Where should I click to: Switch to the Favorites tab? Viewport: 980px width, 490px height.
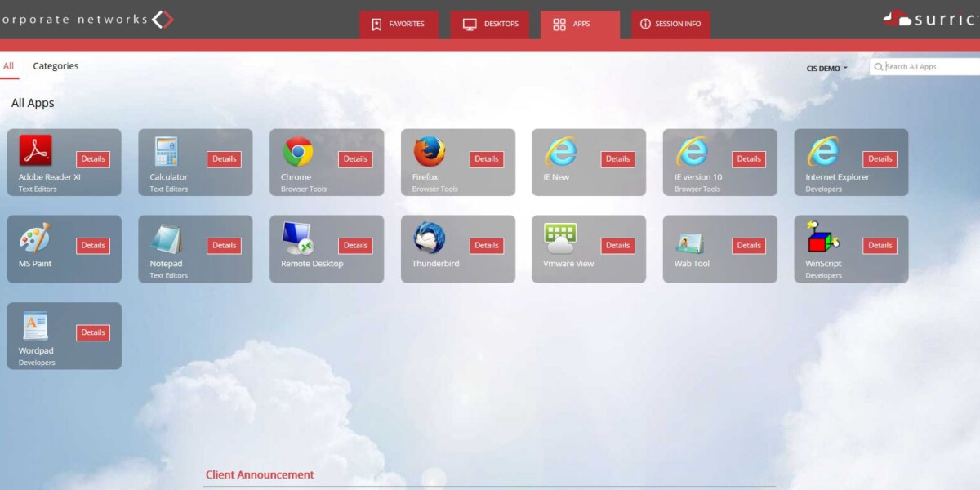point(399,24)
